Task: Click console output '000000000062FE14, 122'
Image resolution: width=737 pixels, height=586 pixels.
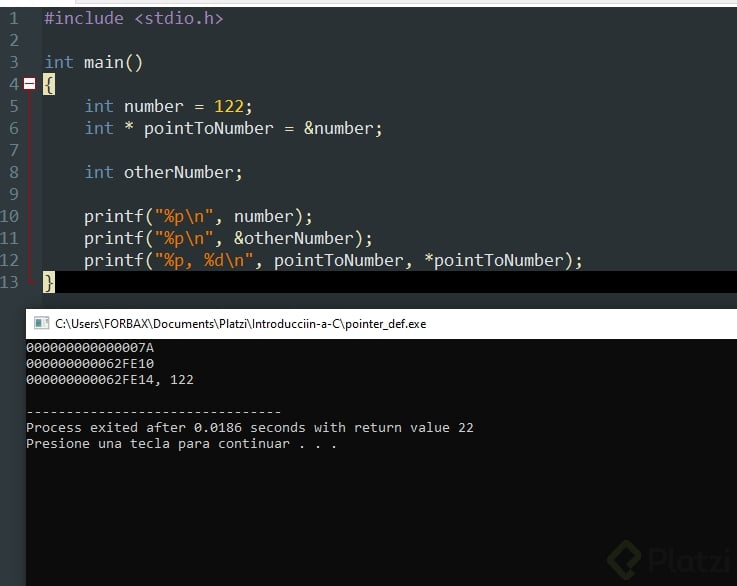Action: pos(110,380)
